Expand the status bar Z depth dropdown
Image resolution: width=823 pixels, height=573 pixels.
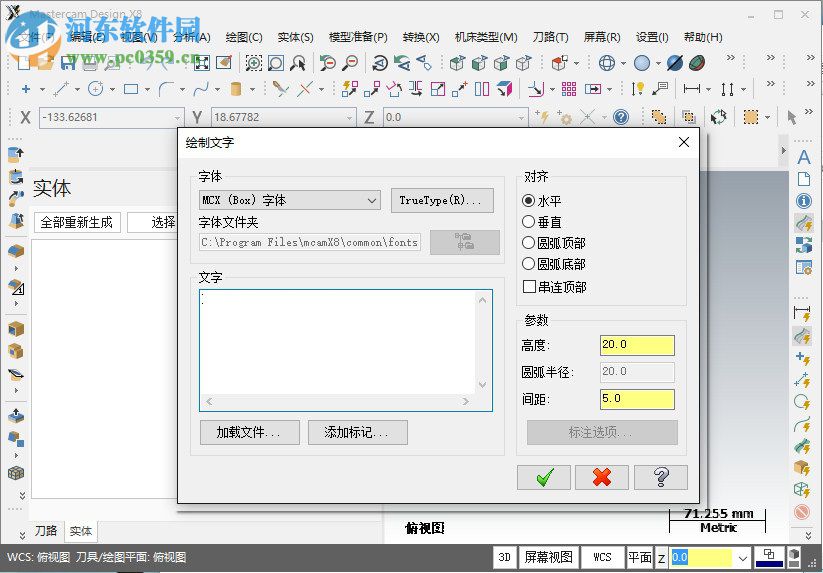click(x=743, y=557)
